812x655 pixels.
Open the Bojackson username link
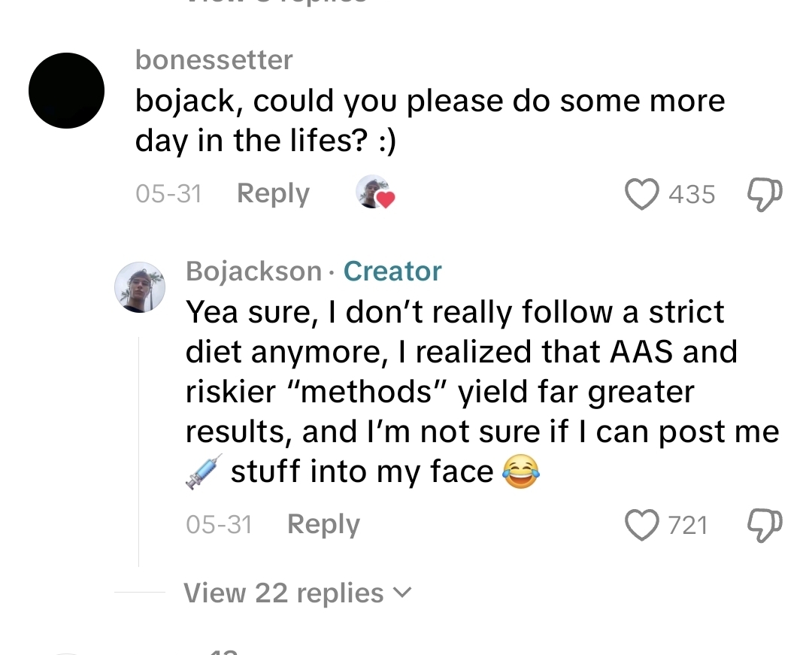(254, 271)
